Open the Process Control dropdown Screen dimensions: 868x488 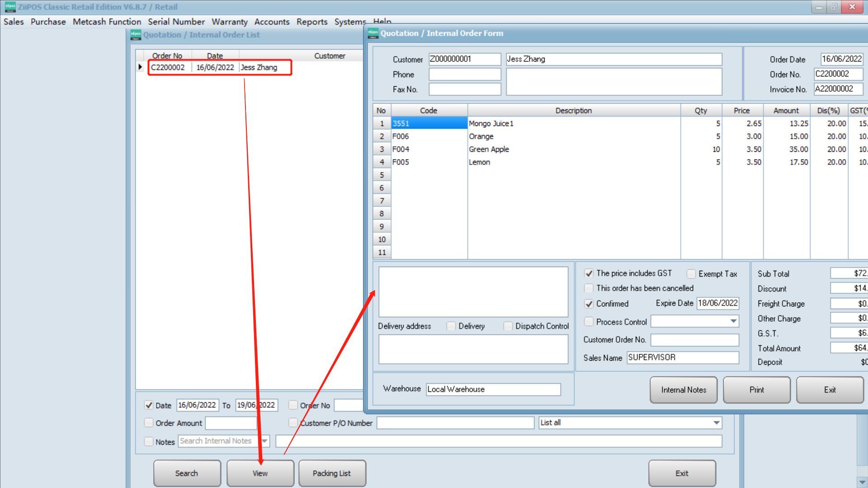tap(733, 321)
